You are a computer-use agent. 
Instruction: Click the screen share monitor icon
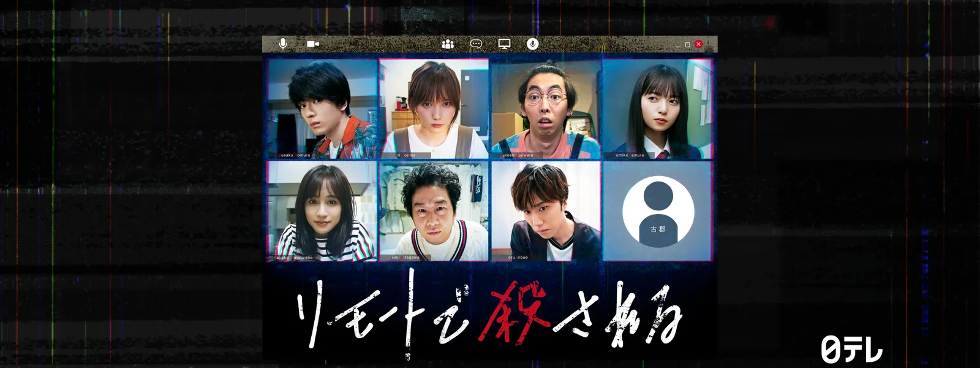click(504, 44)
